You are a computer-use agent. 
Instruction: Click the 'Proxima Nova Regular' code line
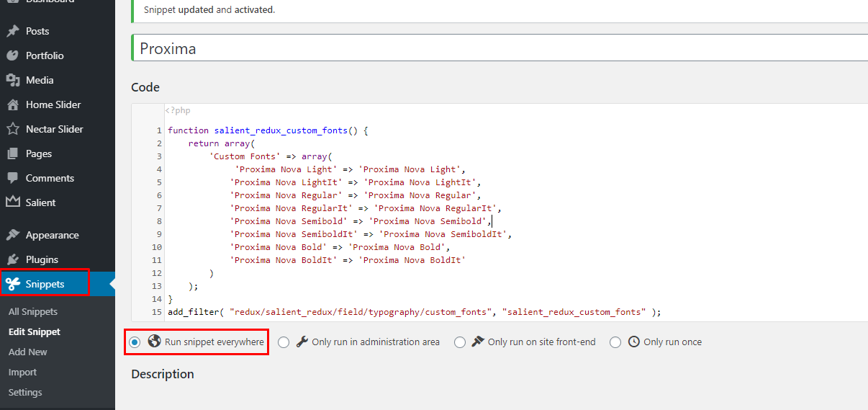356,195
